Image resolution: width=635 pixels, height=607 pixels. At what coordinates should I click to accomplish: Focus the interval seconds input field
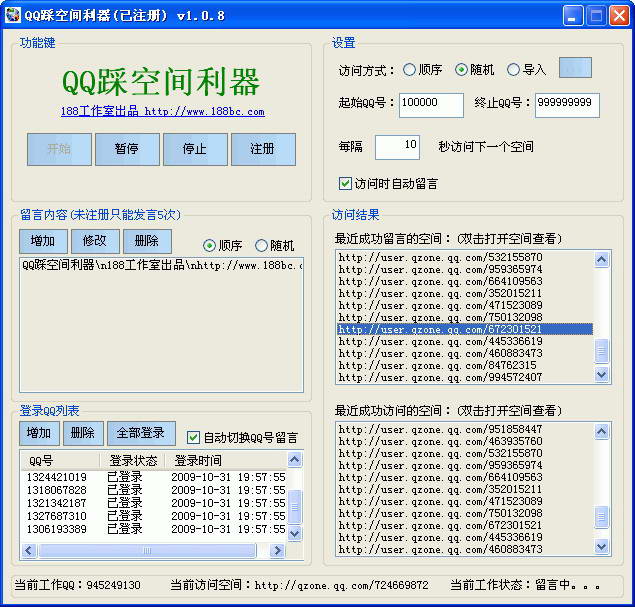click(x=397, y=147)
